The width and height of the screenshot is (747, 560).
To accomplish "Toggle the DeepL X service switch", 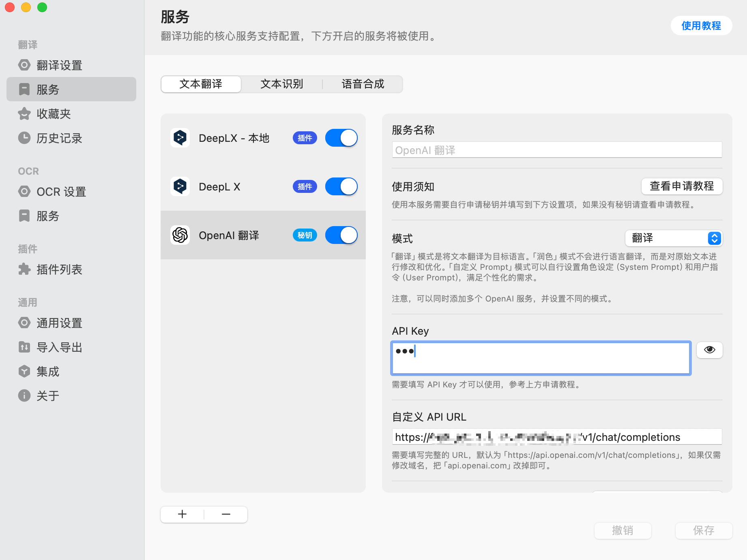I will [341, 186].
